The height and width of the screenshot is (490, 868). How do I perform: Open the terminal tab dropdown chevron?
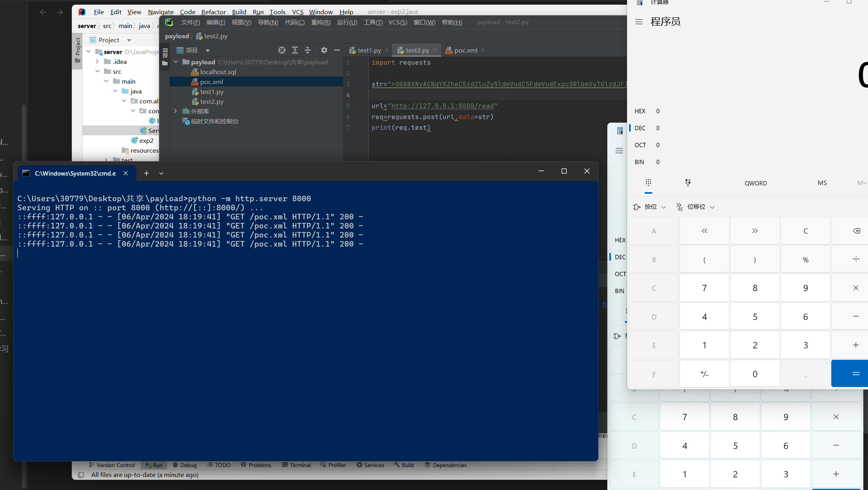click(x=161, y=173)
